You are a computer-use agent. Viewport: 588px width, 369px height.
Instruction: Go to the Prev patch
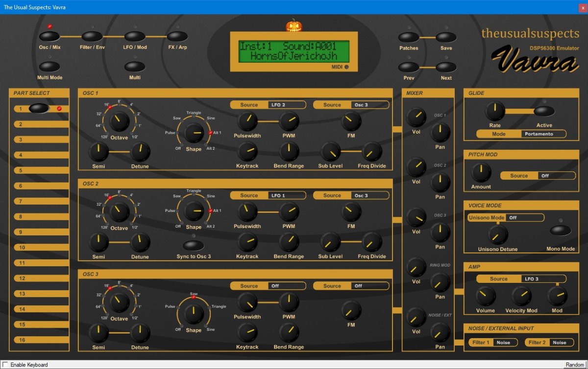click(x=409, y=67)
